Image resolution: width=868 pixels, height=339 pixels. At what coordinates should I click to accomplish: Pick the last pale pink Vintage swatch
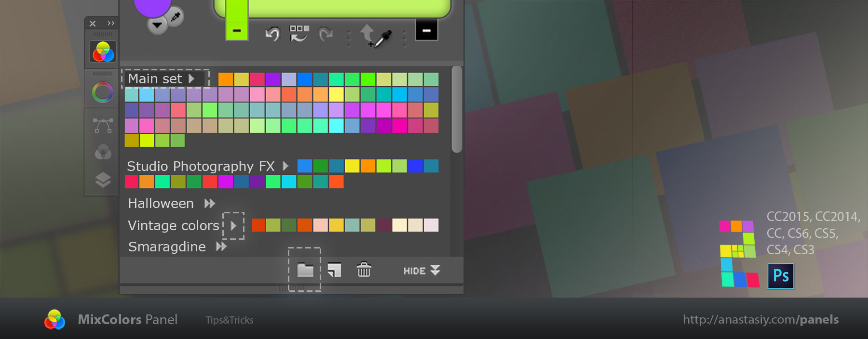431,225
